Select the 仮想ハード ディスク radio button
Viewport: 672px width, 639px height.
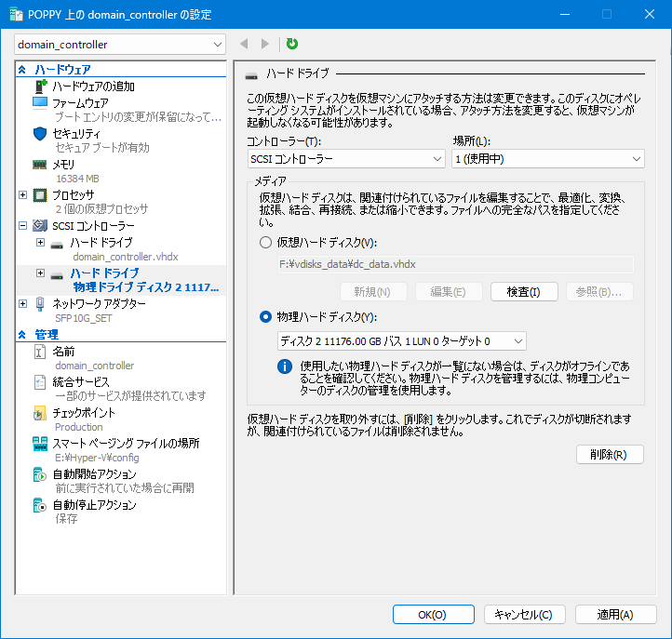(x=265, y=243)
